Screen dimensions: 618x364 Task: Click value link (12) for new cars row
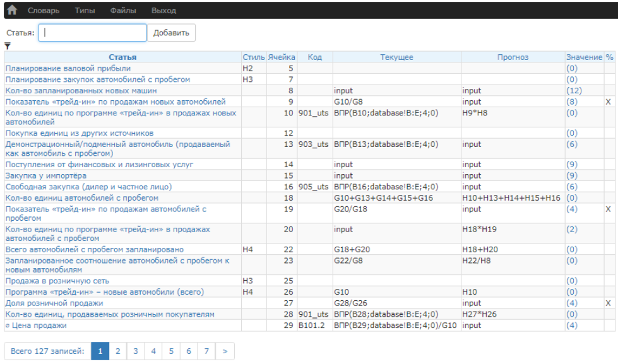(x=574, y=91)
